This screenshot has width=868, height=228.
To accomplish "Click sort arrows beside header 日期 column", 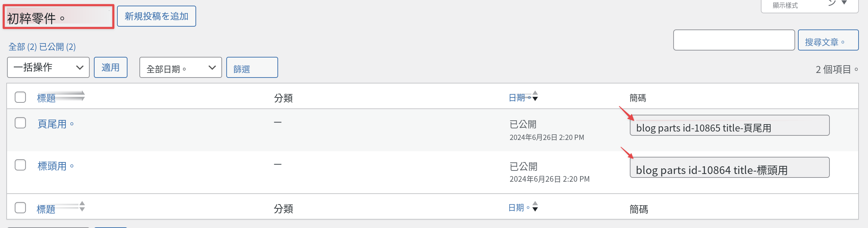I will (x=535, y=96).
